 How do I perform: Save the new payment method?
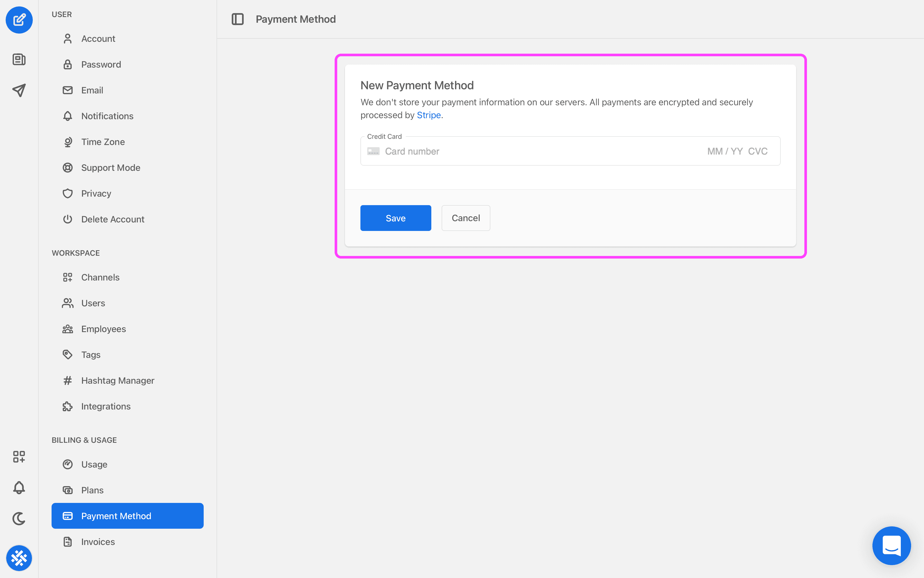tap(395, 218)
